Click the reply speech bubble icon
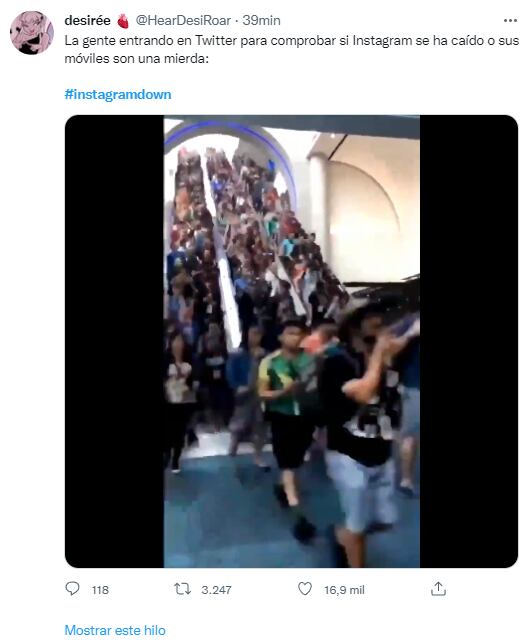Image resolution: width=529 pixels, height=640 pixels. click(x=72, y=589)
